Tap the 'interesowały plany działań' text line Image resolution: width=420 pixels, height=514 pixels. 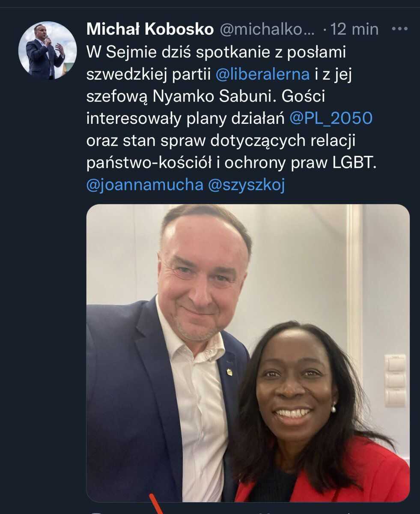point(186,119)
